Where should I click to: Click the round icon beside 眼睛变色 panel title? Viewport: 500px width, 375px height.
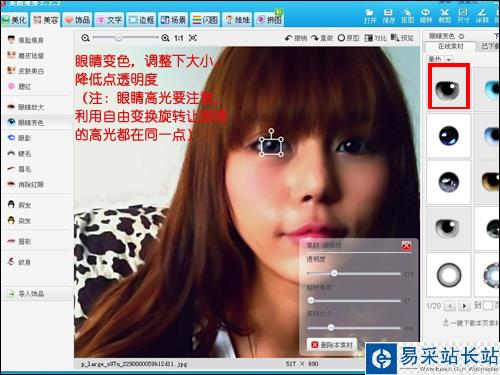(x=461, y=36)
